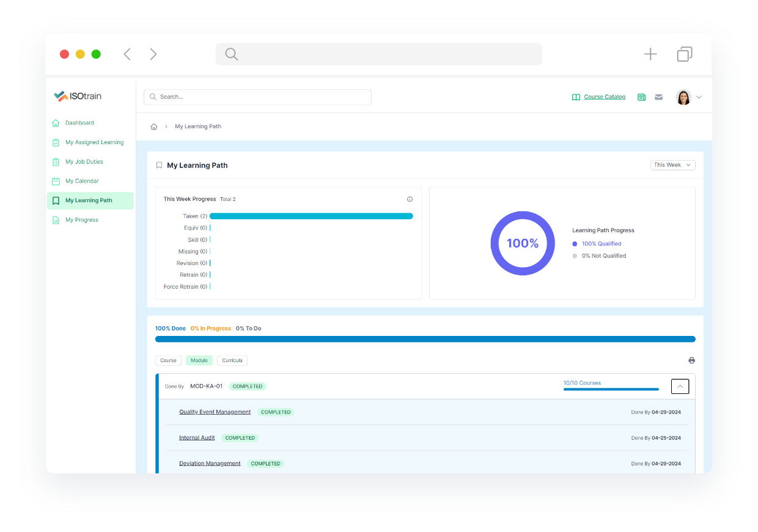758x532 pixels.
Task: Open the Course Catalog link
Action: tap(605, 97)
